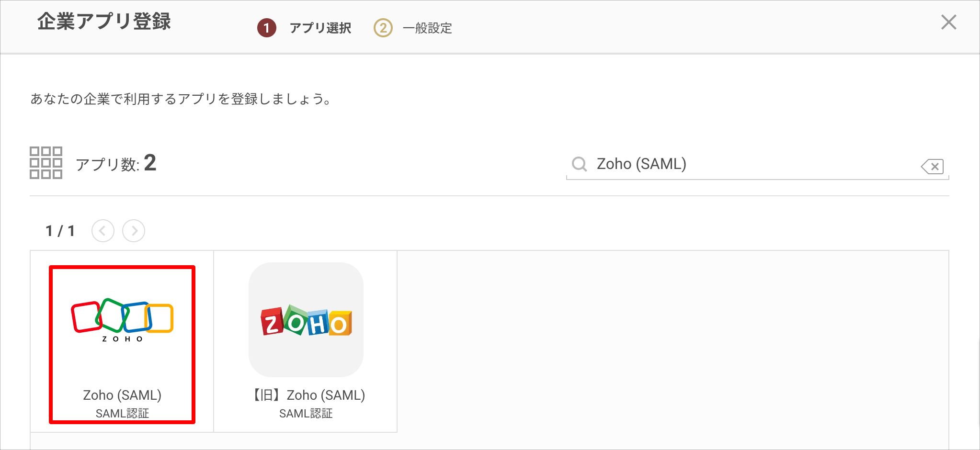Go to previous page arrow
980x450 pixels.
pos(103,231)
